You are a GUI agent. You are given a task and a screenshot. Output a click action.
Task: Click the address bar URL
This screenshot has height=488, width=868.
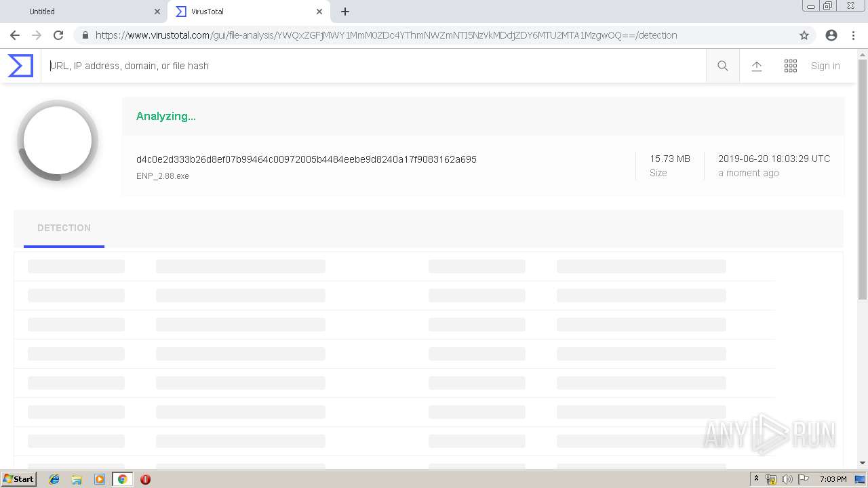pos(386,35)
